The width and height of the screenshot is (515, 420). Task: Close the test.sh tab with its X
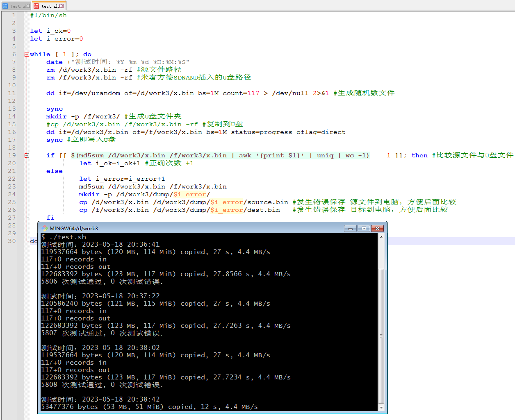(62, 6)
